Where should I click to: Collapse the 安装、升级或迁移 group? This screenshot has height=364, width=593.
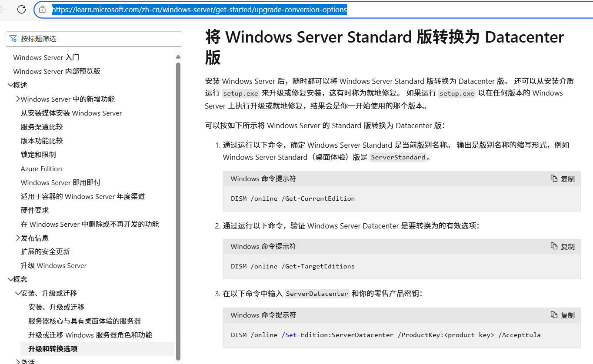point(18,293)
